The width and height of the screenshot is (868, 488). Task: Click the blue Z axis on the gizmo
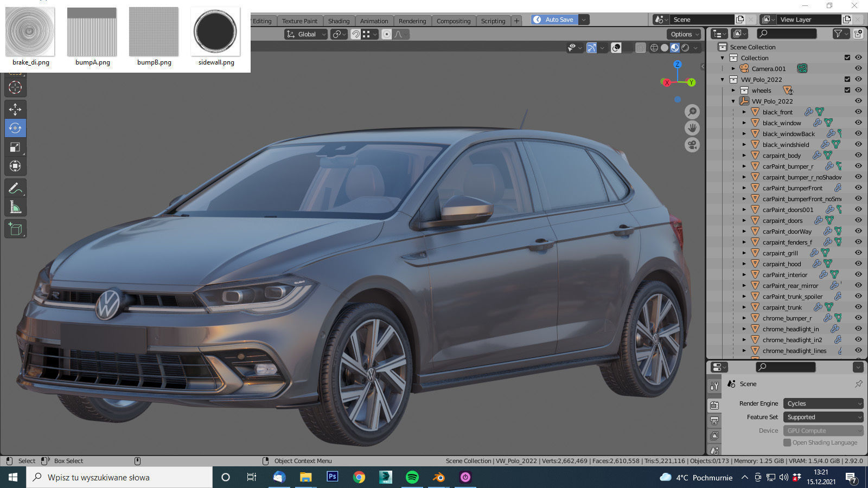tap(677, 65)
